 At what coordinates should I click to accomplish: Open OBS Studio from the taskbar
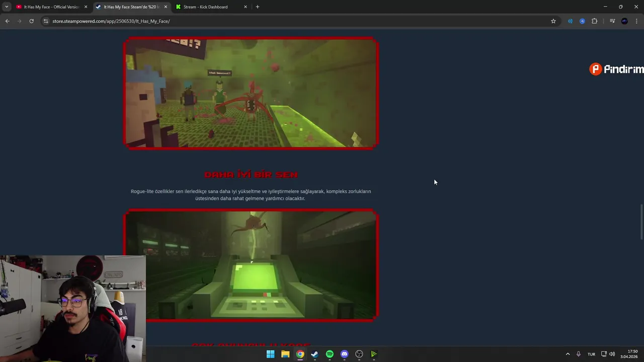tap(359, 354)
